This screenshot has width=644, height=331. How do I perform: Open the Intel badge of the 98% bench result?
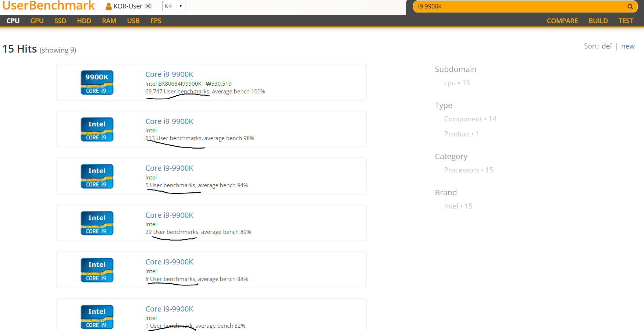[97, 129]
